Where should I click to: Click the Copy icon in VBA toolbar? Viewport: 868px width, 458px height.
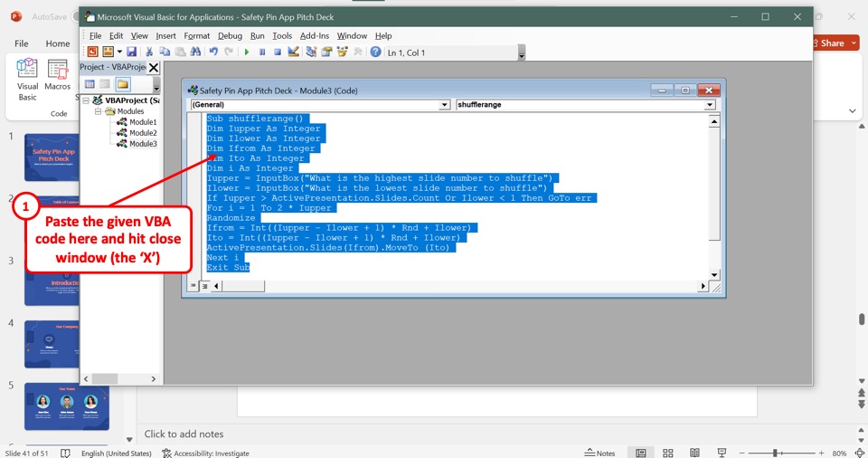coord(165,52)
